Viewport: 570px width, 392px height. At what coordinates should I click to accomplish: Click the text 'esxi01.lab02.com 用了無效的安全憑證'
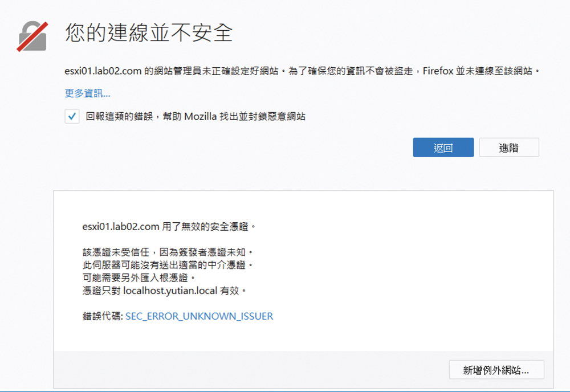tap(165, 227)
